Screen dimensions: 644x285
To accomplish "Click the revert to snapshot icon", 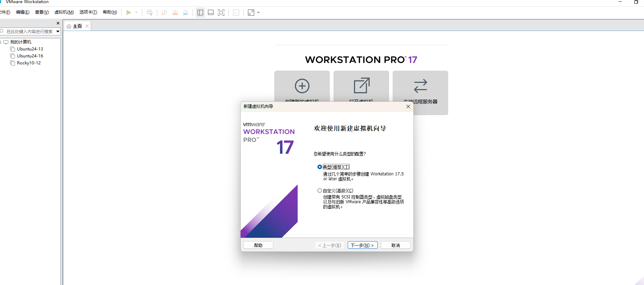I will [x=175, y=13].
